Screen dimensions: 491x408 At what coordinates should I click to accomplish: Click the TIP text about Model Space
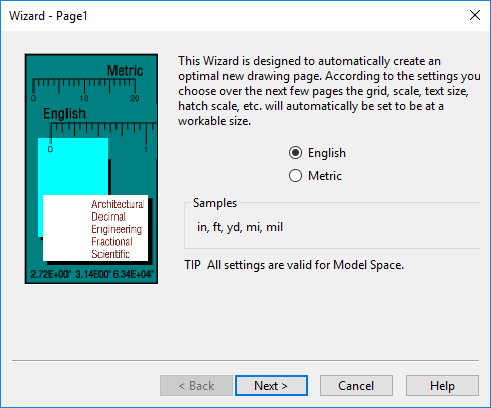tap(294, 265)
